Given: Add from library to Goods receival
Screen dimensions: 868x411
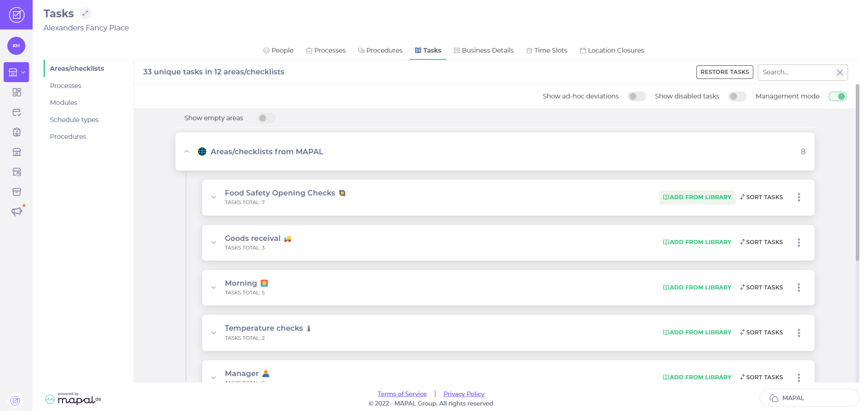Looking at the screenshot, I should tap(697, 242).
